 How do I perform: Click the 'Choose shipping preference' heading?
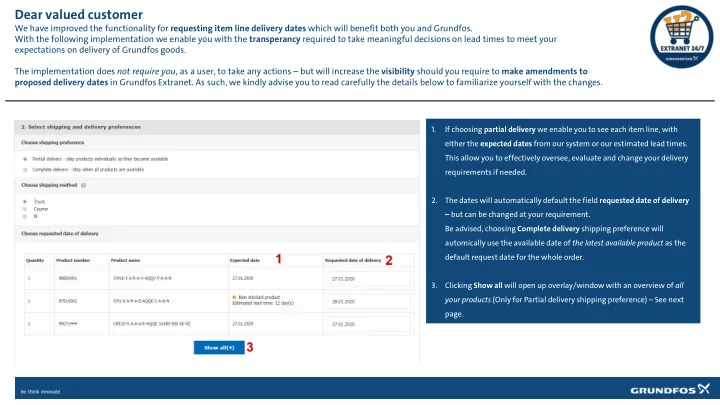pos(52,143)
